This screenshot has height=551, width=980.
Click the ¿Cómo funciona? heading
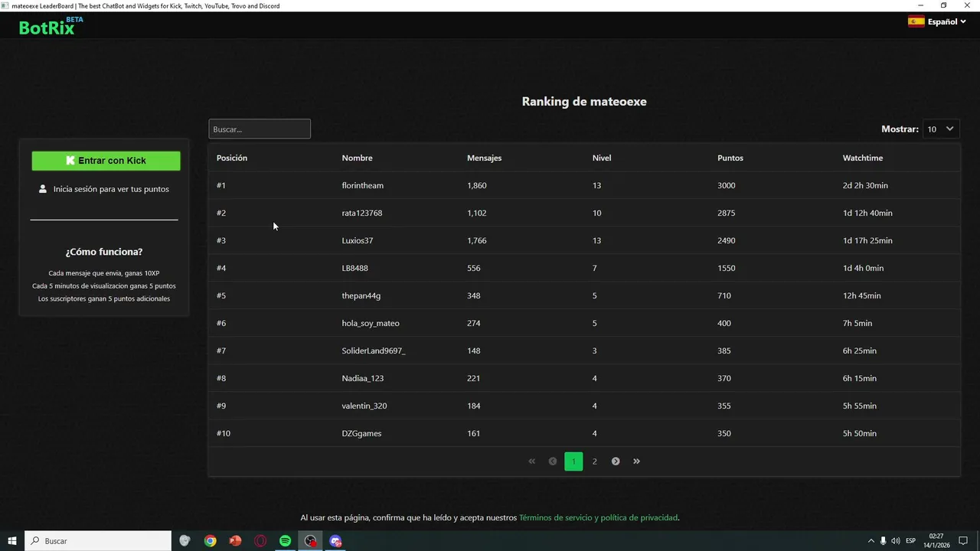(104, 252)
